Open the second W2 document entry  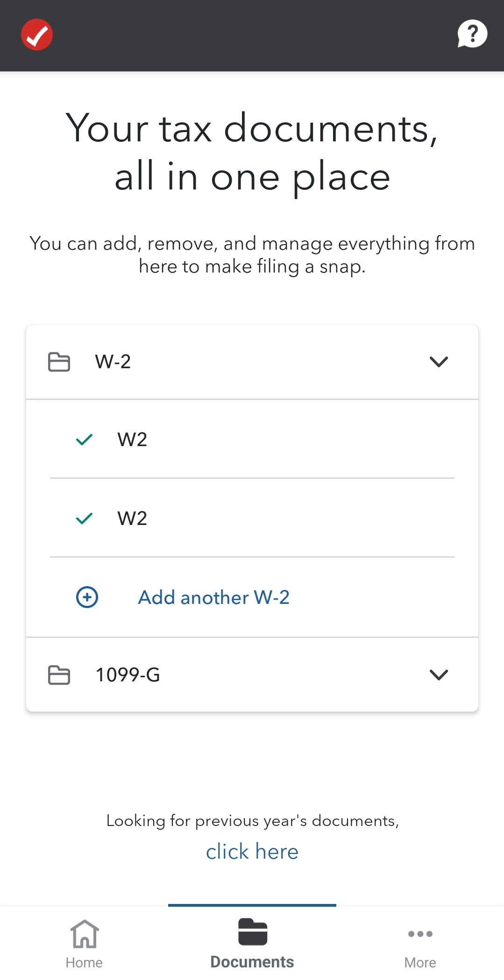tap(133, 518)
